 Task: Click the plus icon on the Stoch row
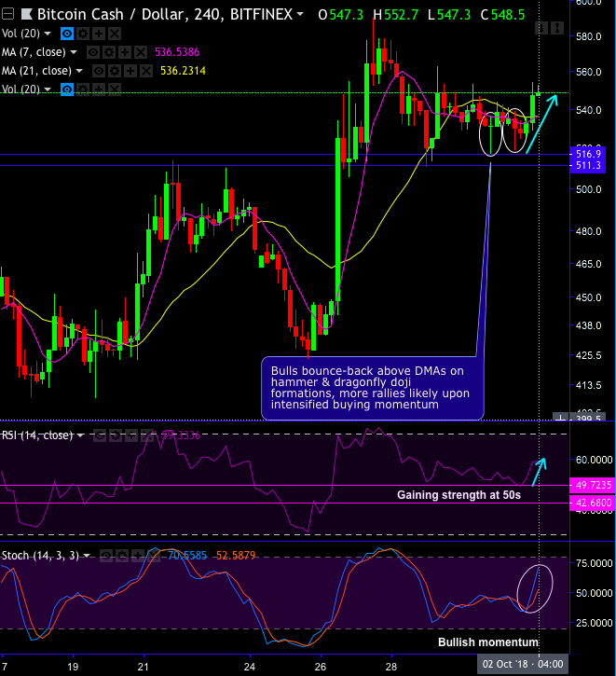[138, 556]
